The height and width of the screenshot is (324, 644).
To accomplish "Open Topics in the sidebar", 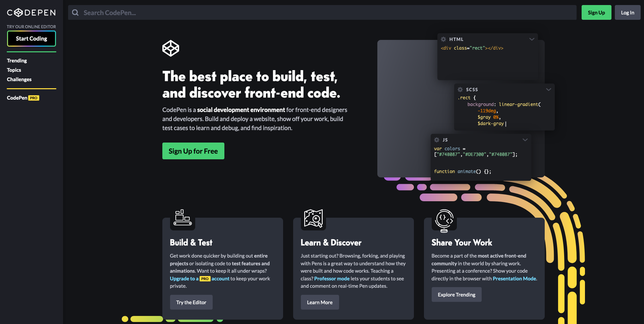I will click(14, 70).
